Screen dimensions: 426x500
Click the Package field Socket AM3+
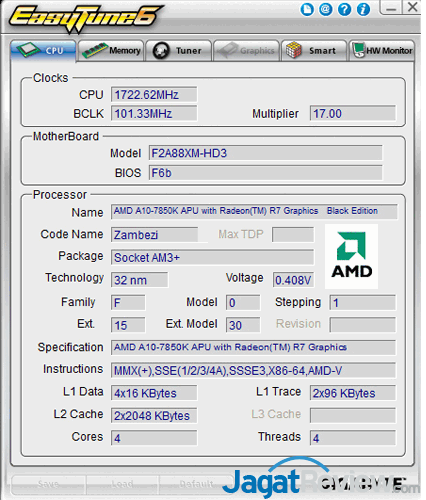pyautogui.click(x=212, y=258)
